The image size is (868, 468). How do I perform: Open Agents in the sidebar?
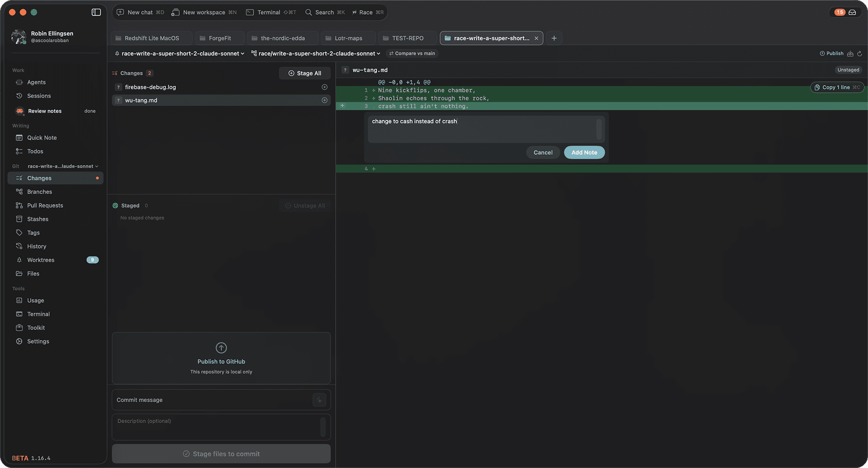(x=56, y=82)
